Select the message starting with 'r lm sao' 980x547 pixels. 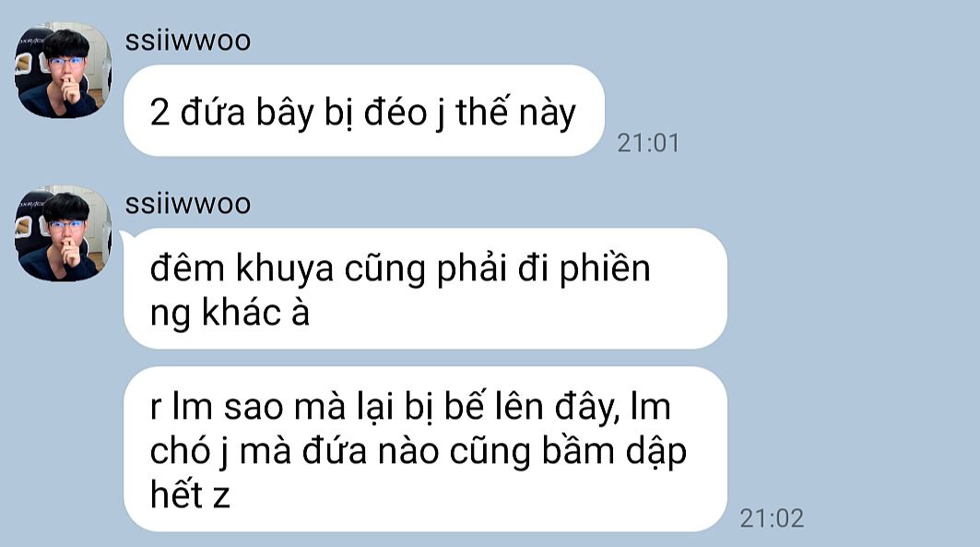425,449
